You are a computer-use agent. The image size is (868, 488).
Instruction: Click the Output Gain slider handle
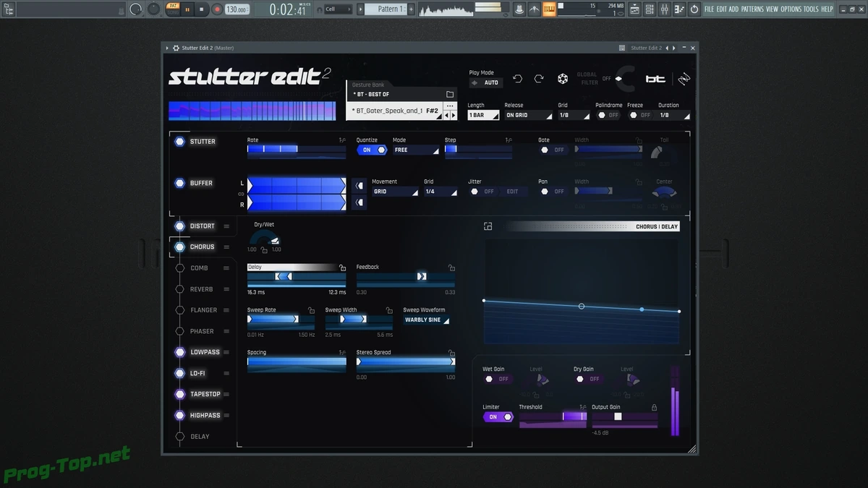pyautogui.click(x=618, y=416)
